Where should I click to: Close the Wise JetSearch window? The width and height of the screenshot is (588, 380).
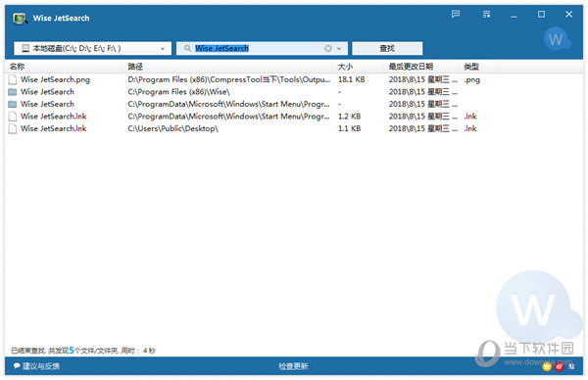pyautogui.click(x=568, y=15)
